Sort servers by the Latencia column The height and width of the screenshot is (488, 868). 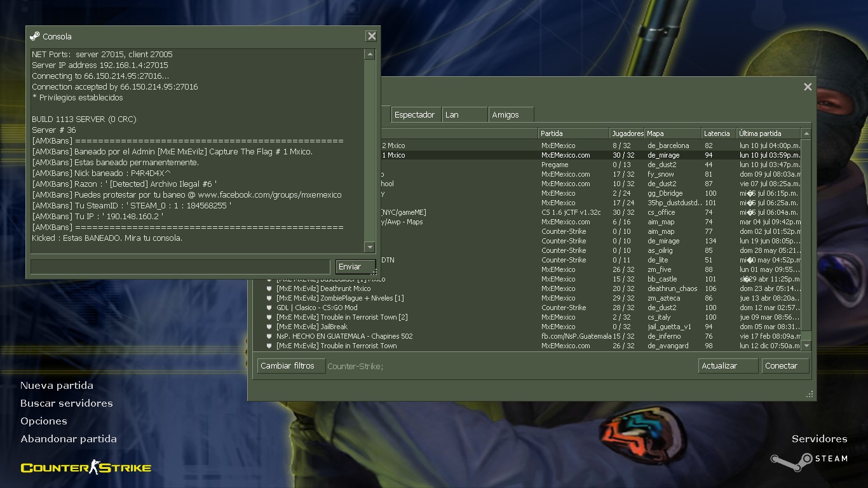(719, 133)
